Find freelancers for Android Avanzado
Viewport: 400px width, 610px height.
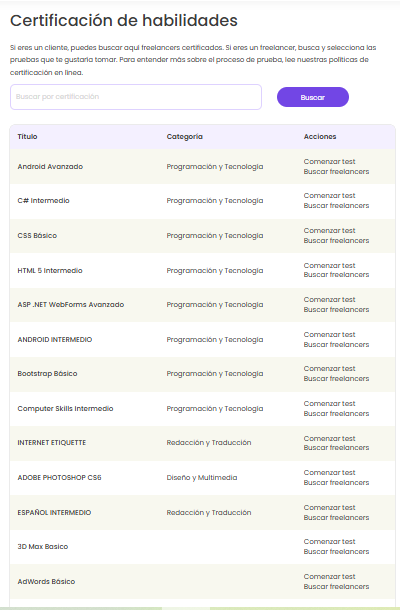(336, 172)
